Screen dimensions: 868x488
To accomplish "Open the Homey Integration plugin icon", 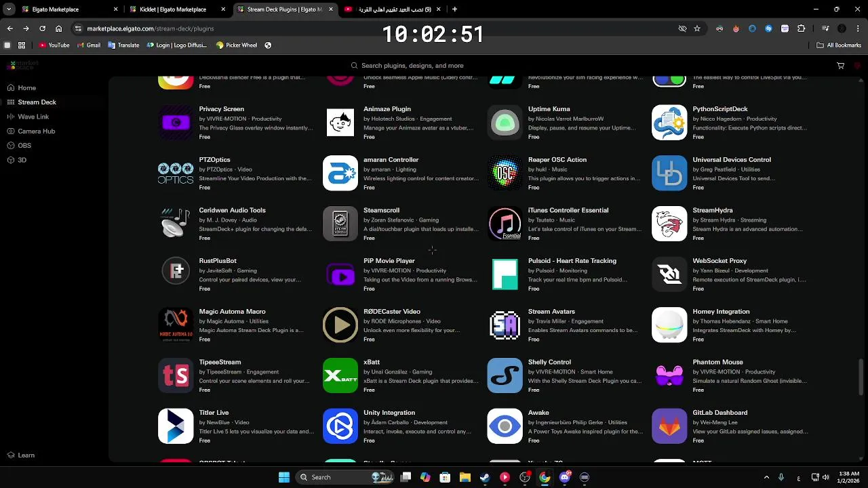I will point(669,325).
